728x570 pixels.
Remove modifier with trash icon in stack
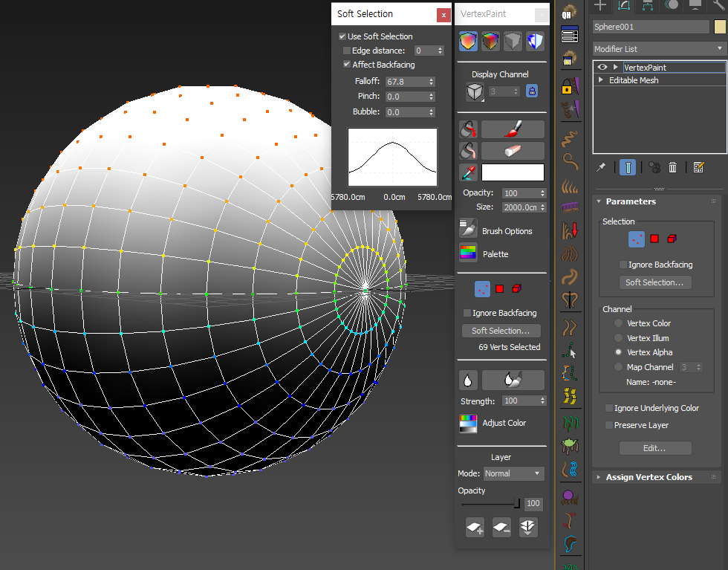[672, 167]
